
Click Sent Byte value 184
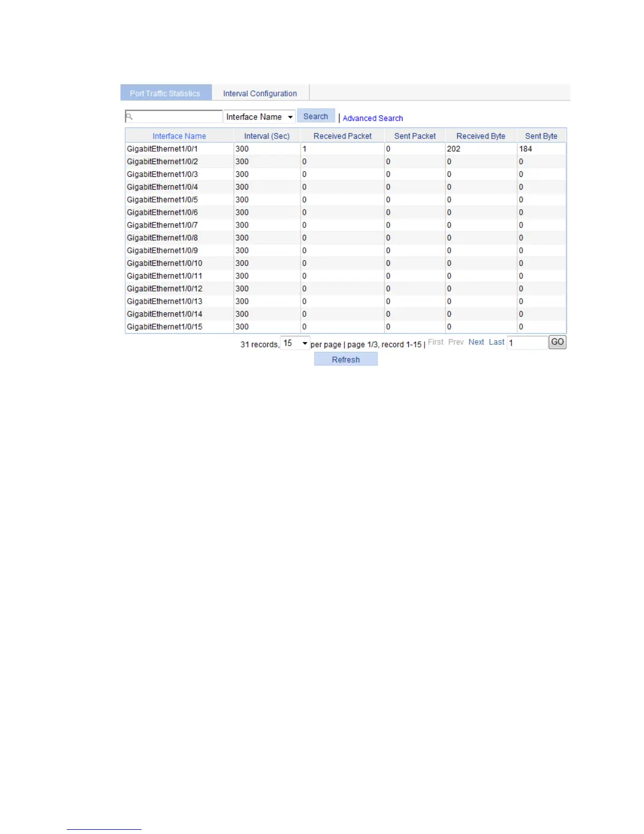click(x=526, y=149)
